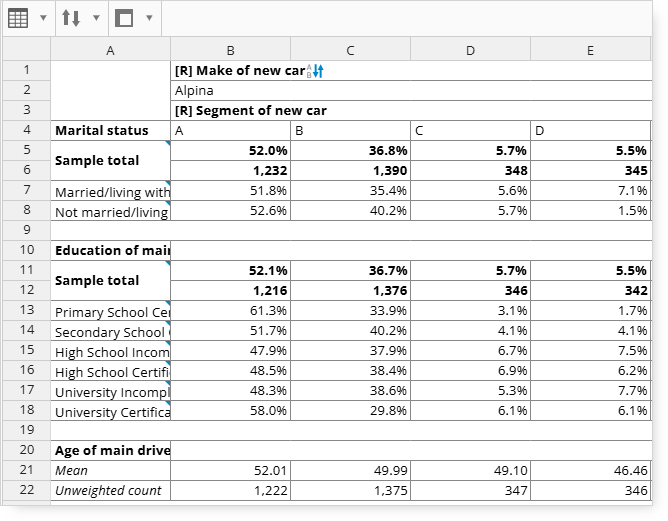Click the cell with value 58.0%
This screenshot has width=668, height=521.
(230, 411)
